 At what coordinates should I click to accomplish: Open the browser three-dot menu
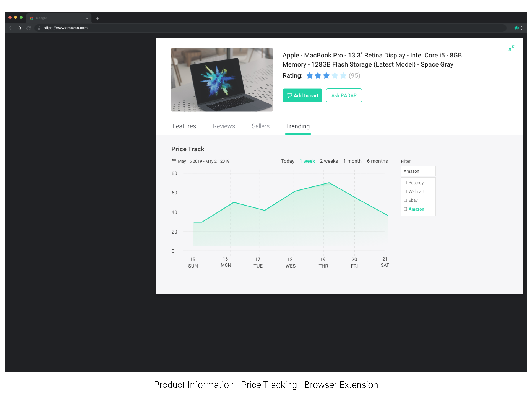pos(521,28)
